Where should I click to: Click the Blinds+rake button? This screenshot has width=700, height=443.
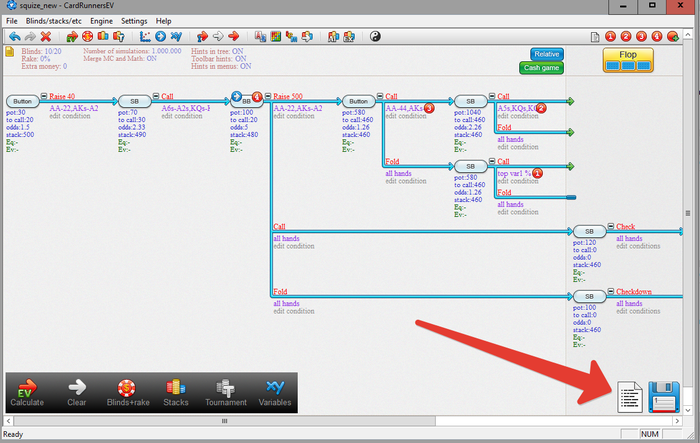[128, 393]
